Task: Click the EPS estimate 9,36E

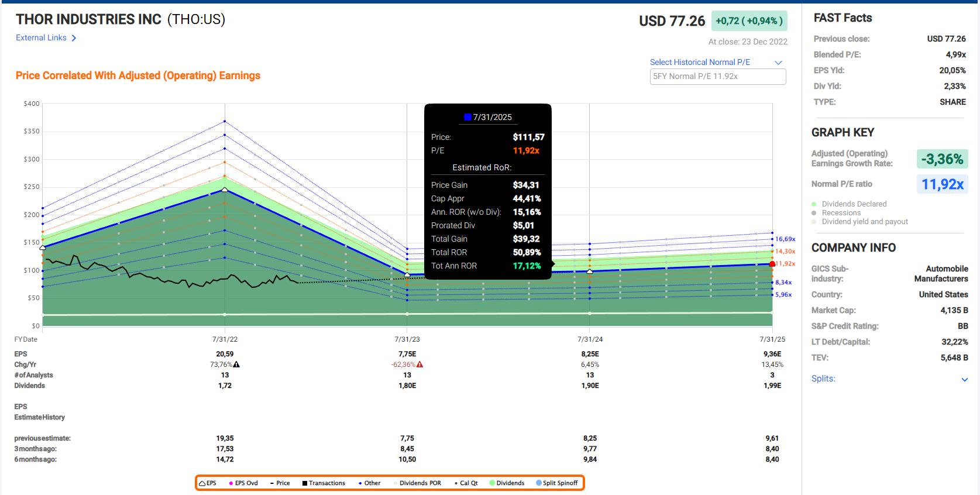Action: (772, 354)
